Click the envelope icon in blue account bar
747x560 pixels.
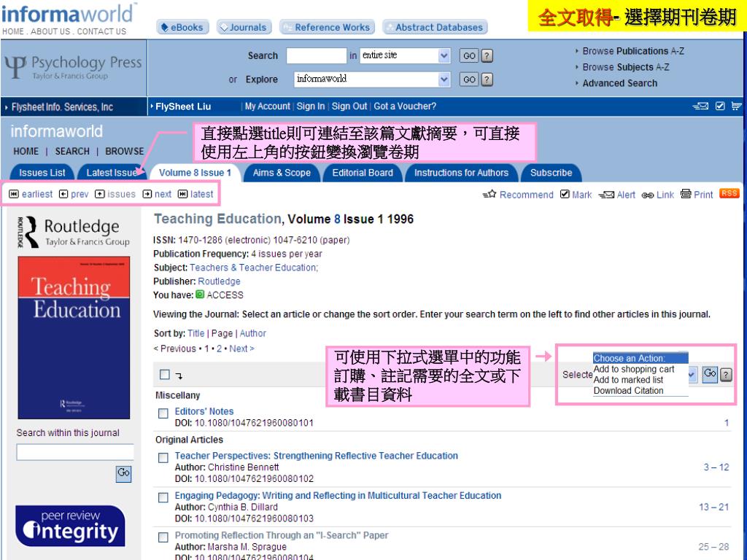700,106
